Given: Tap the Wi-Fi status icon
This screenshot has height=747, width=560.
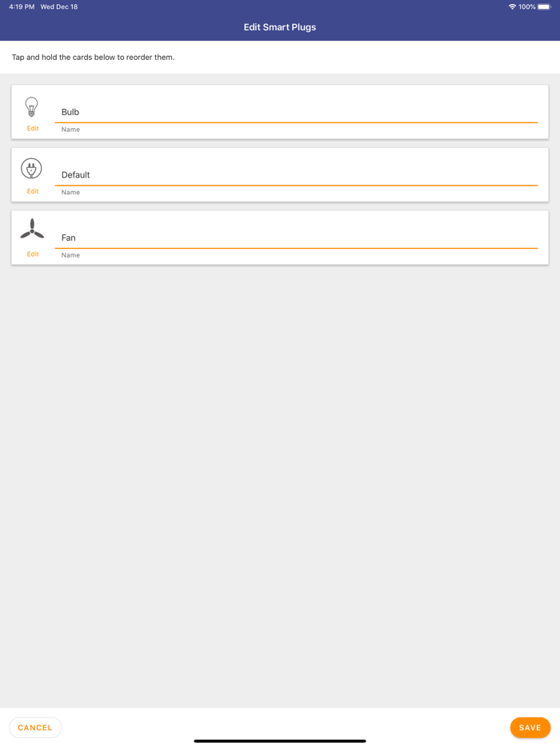Looking at the screenshot, I should (512, 7).
